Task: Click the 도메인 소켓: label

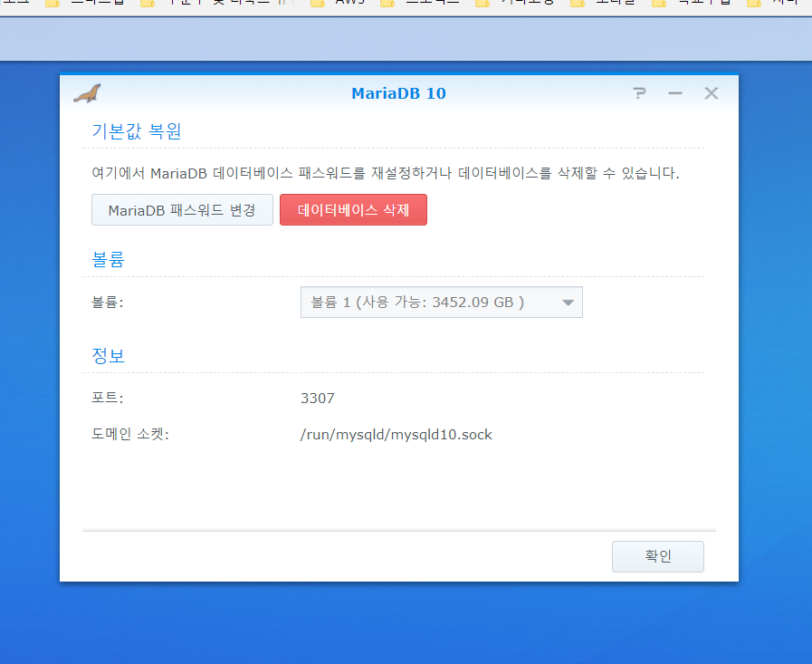Action: pos(130,434)
